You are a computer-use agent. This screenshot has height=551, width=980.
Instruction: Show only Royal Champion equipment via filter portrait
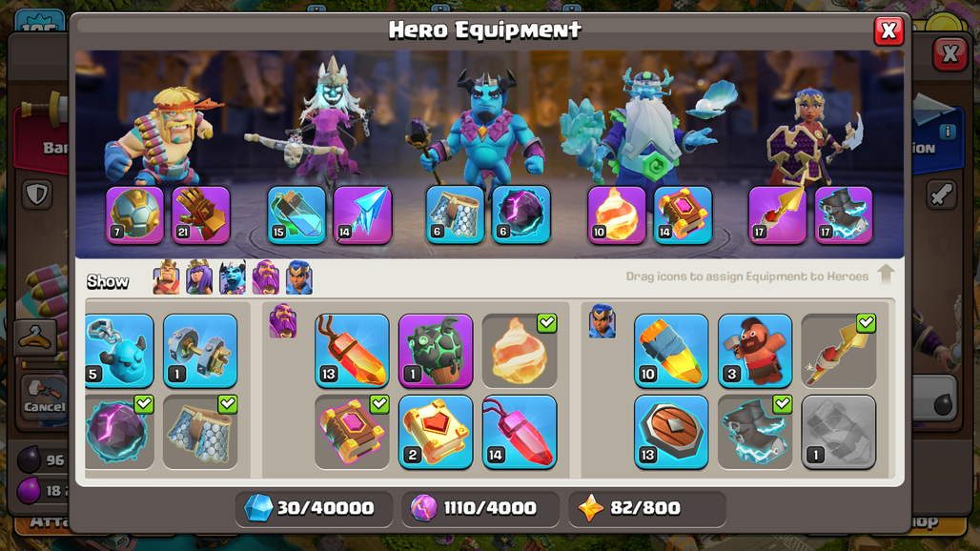point(299,277)
